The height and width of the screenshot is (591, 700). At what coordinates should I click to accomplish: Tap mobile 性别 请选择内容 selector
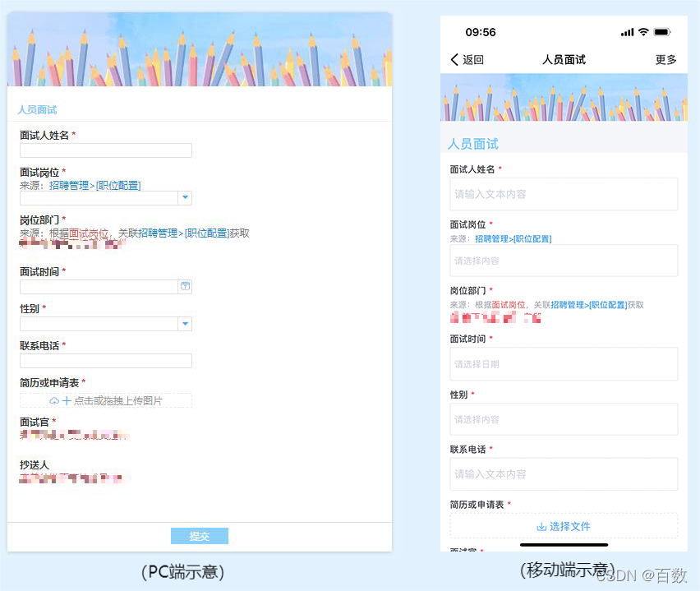point(564,419)
